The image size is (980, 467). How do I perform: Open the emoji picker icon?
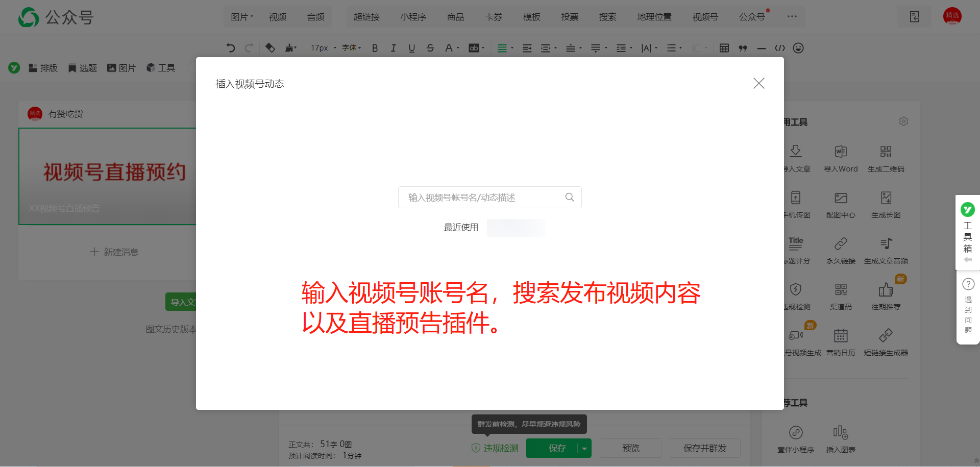[x=798, y=48]
